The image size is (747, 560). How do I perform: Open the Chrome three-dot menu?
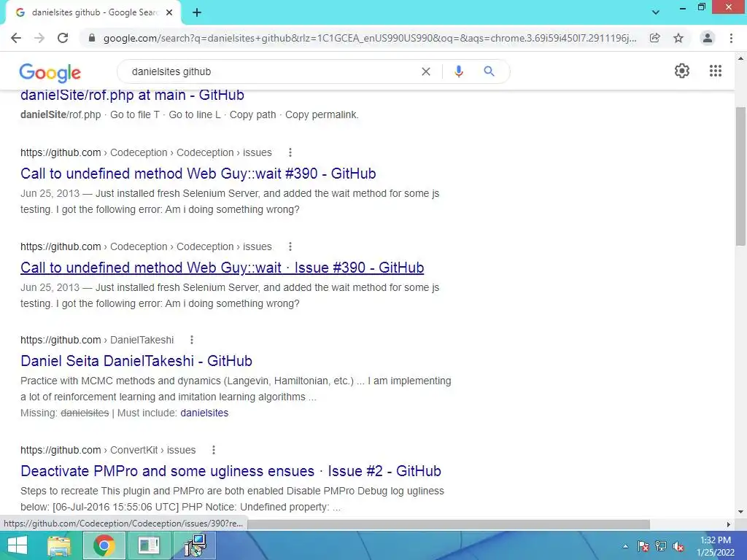pyautogui.click(x=731, y=38)
